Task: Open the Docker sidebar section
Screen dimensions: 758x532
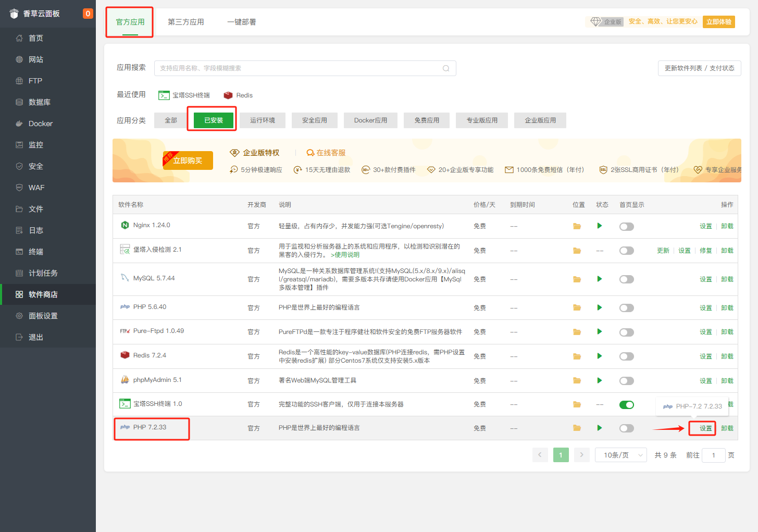Action: [48, 123]
